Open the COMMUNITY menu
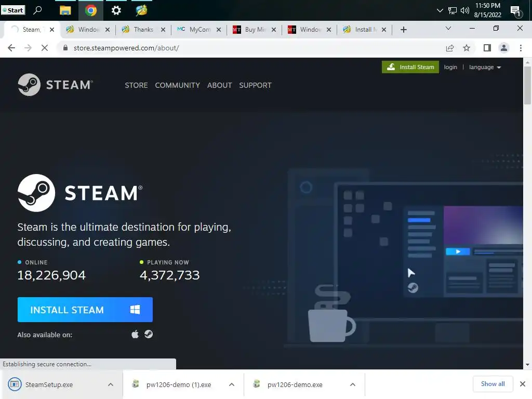532x399 pixels. 178,85
